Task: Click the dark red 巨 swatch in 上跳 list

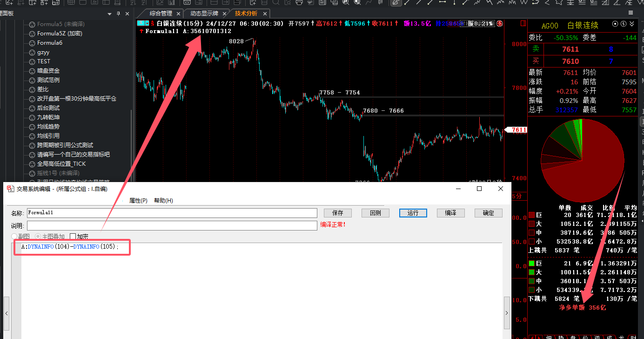Action: pos(532,215)
